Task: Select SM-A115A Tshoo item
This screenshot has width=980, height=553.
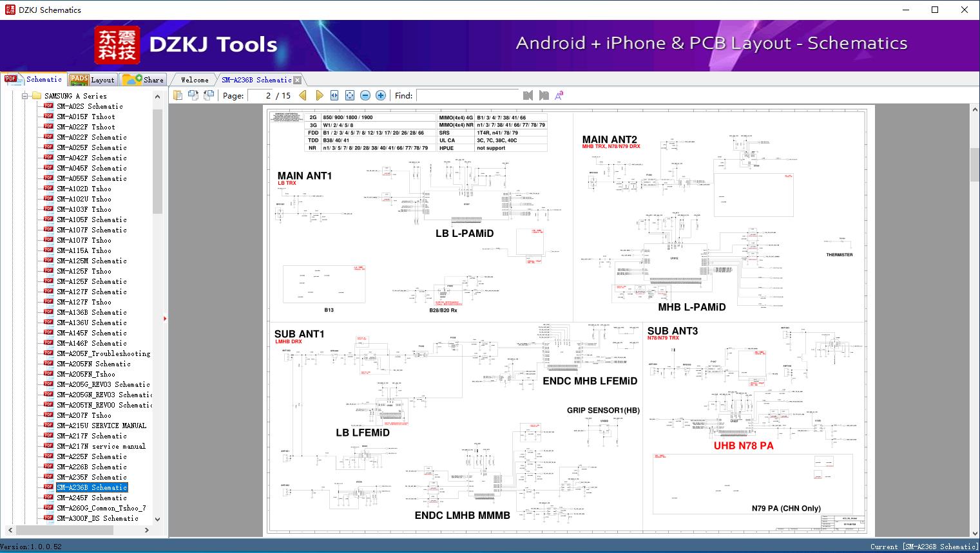Action: (x=84, y=250)
